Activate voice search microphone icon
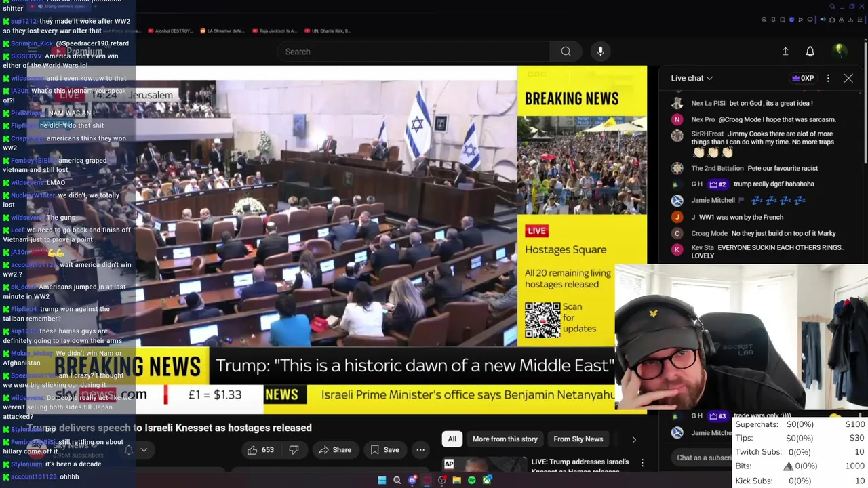868x488 pixels. click(x=600, y=52)
